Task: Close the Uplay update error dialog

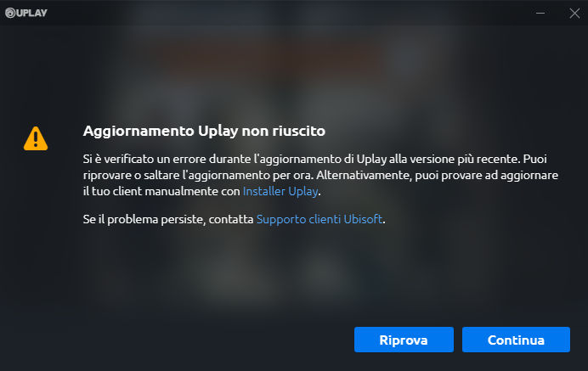Action: [574, 13]
